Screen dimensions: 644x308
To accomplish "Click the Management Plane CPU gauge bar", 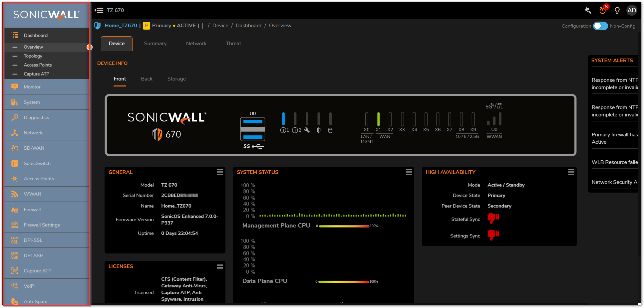I will (x=344, y=226).
